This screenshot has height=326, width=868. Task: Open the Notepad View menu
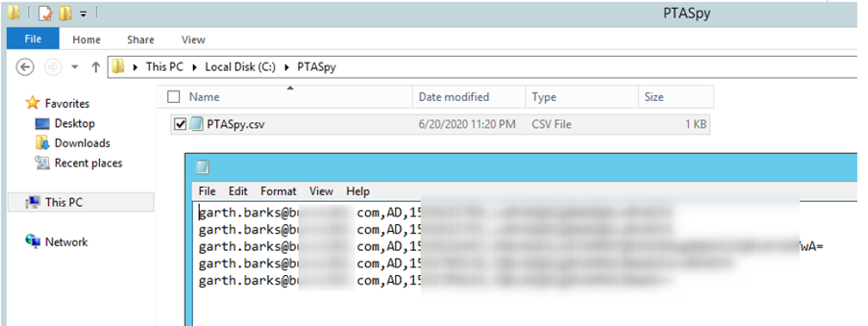click(x=321, y=191)
